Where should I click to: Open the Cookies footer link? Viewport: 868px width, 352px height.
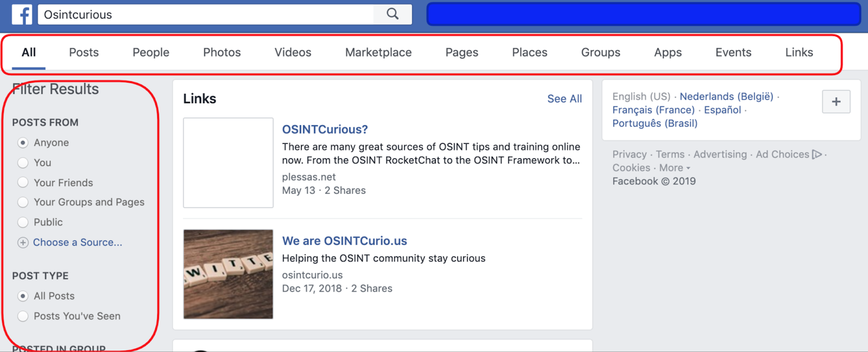pyautogui.click(x=631, y=168)
